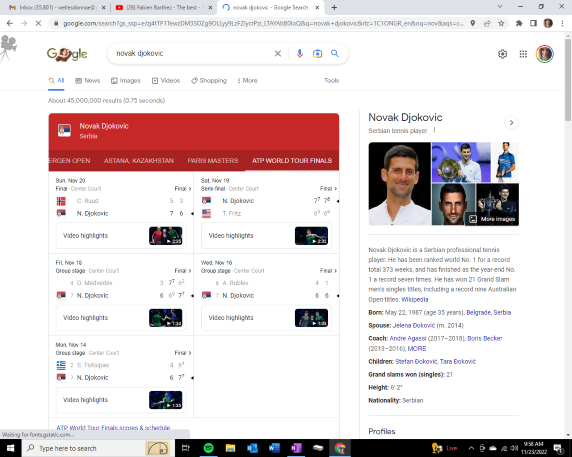
Task: Click the Google doodle logo
Action: (67, 54)
